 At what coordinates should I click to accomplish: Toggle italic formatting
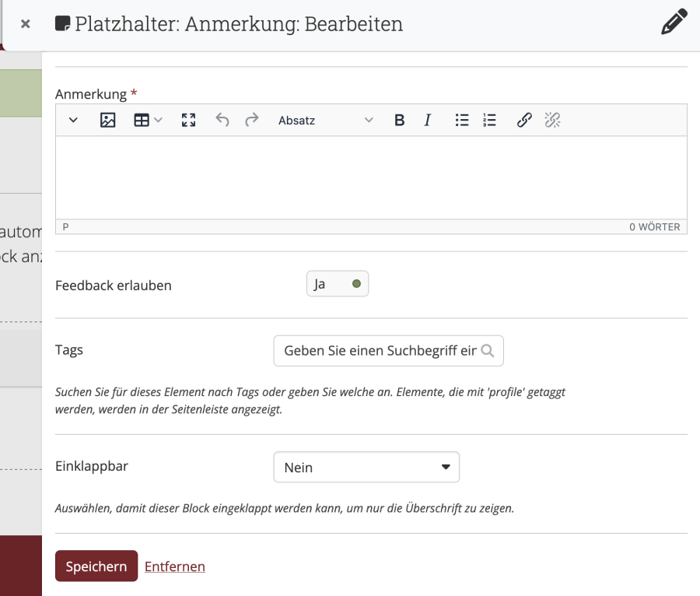pos(427,121)
